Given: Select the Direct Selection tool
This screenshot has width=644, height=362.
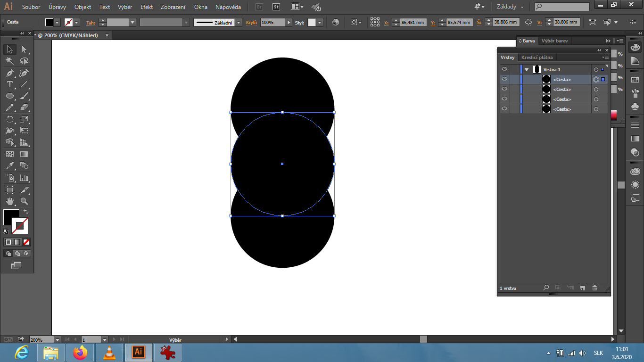Looking at the screenshot, I should pyautogui.click(x=24, y=49).
